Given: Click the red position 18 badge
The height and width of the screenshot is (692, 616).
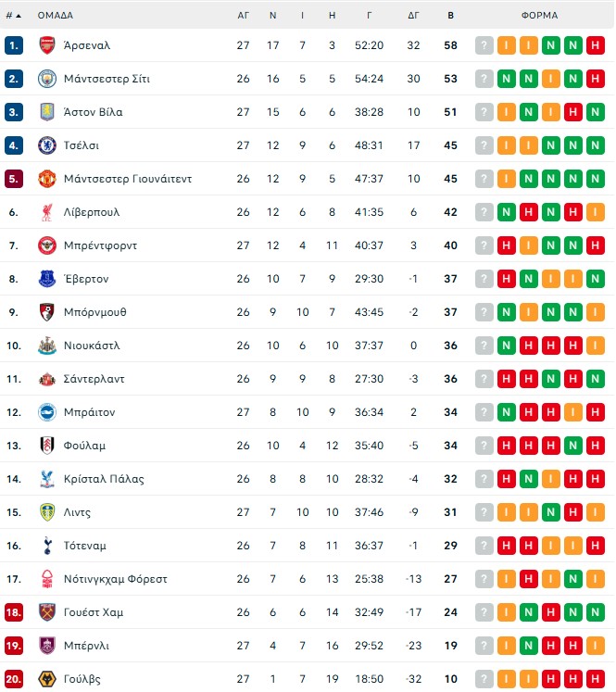Looking at the screenshot, I should coord(13,612).
